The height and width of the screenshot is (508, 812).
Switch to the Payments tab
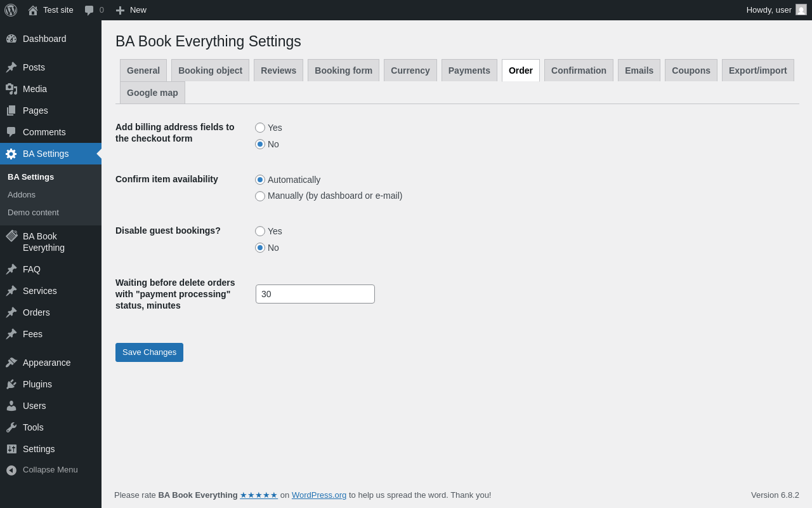(x=469, y=70)
